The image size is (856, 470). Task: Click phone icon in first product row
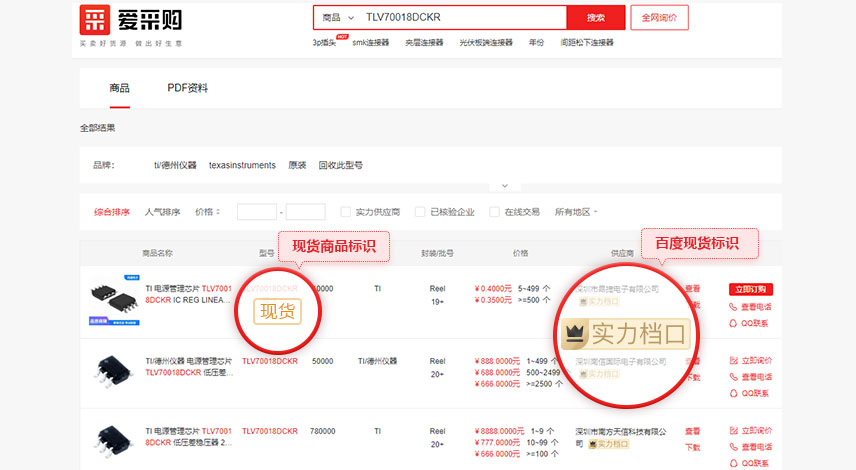pyautogui.click(x=734, y=307)
